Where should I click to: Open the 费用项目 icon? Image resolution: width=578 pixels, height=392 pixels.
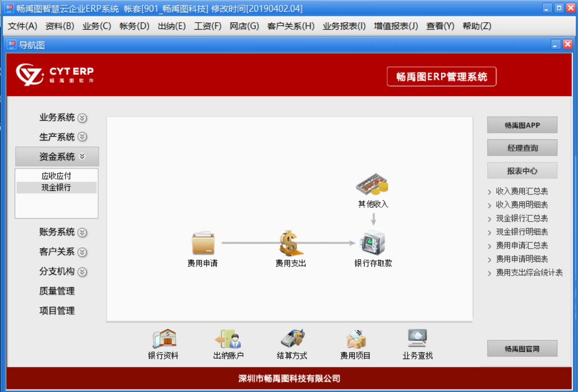[356, 339]
